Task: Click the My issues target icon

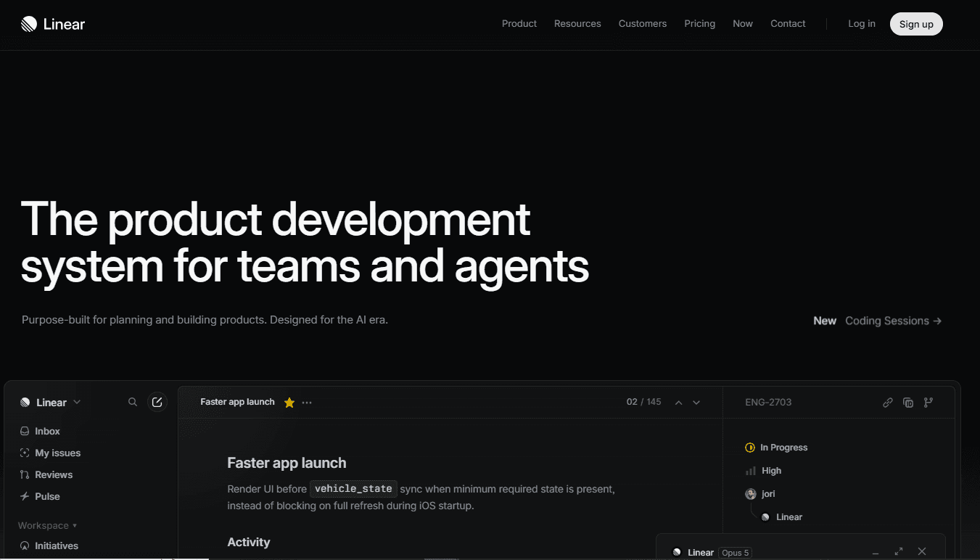Action: pos(25,453)
